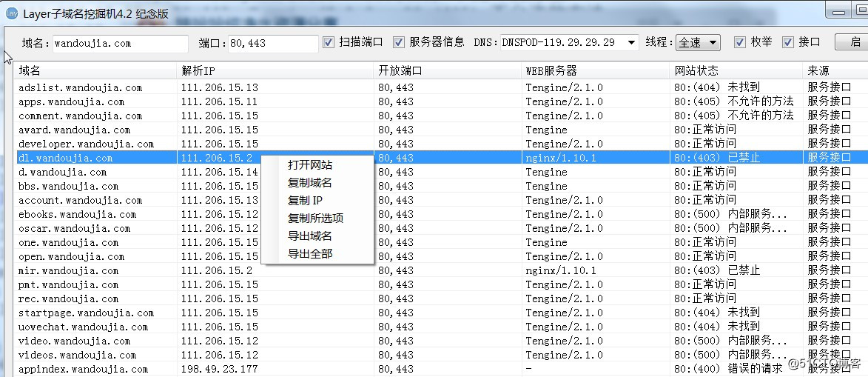Click IP 198.49.23.177 cell
The width and height of the screenshot is (868, 377).
click(219, 370)
